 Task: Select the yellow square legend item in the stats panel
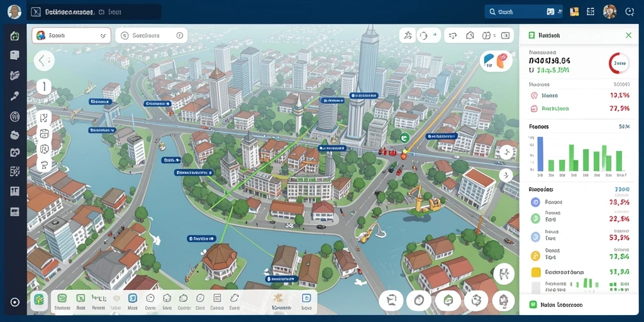click(535, 272)
